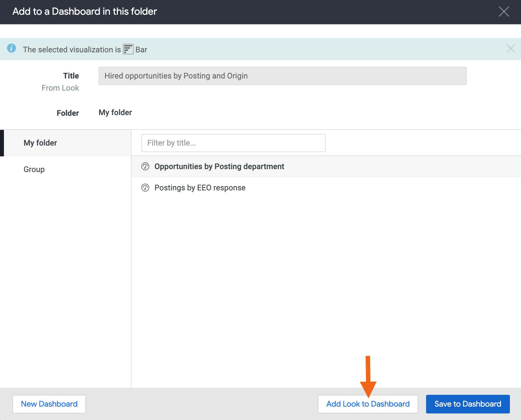Click the blue info icon in banner
This screenshot has height=420, width=521.
(11, 48)
